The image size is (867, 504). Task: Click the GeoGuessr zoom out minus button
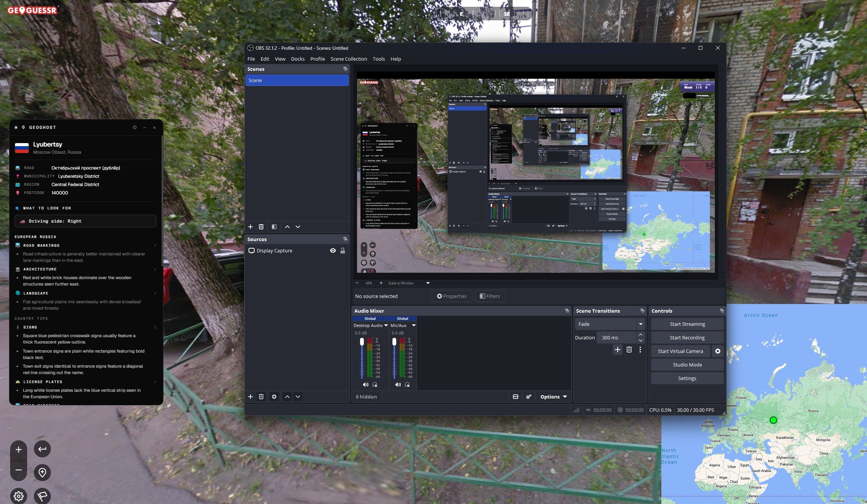click(18, 470)
